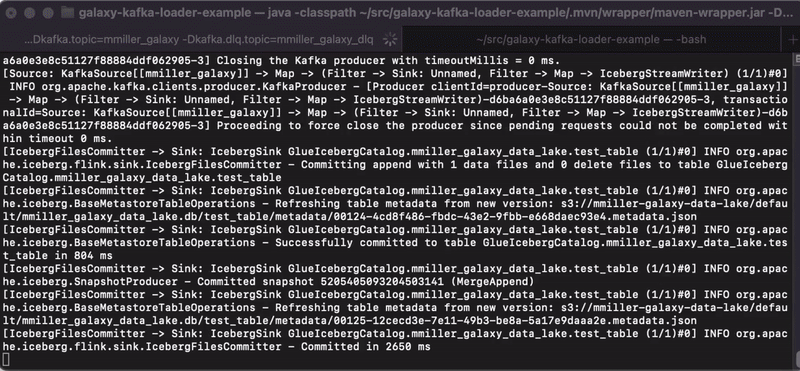
Task: Click the busy spinner on the Kafka tab
Action: (x=390, y=39)
